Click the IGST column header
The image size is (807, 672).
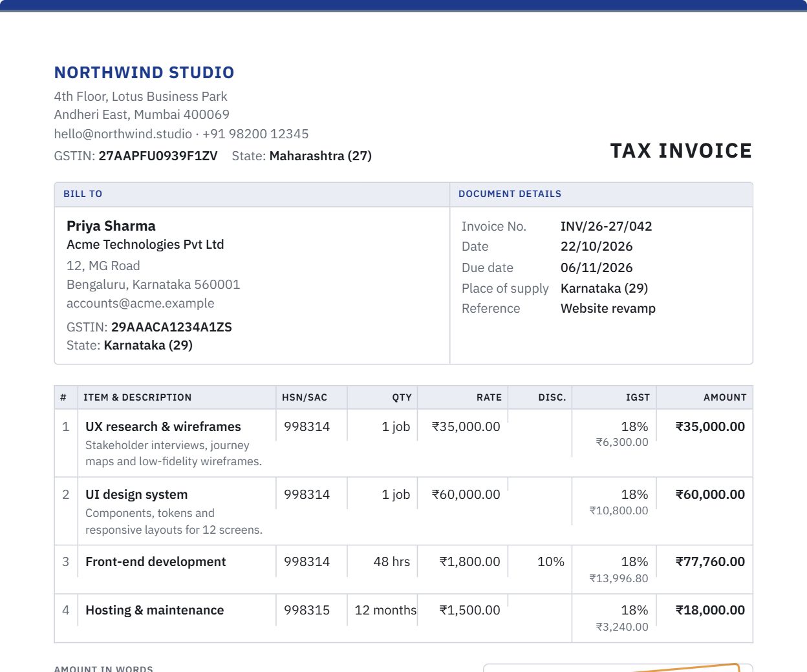pos(638,397)
